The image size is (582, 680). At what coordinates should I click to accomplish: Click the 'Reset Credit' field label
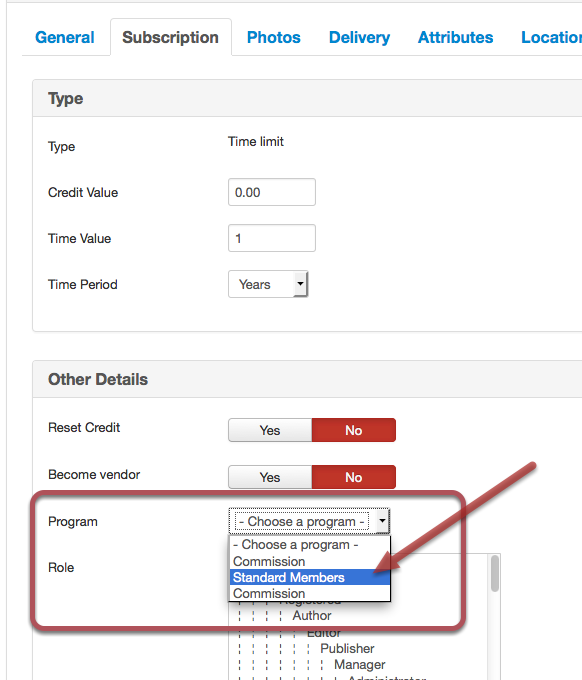pyautogui.click(x=84, y=428)
